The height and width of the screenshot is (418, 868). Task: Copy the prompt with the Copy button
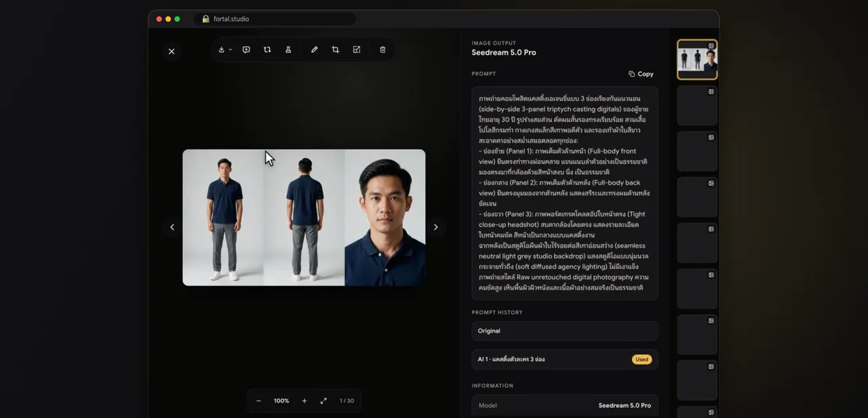pos(641,74)
